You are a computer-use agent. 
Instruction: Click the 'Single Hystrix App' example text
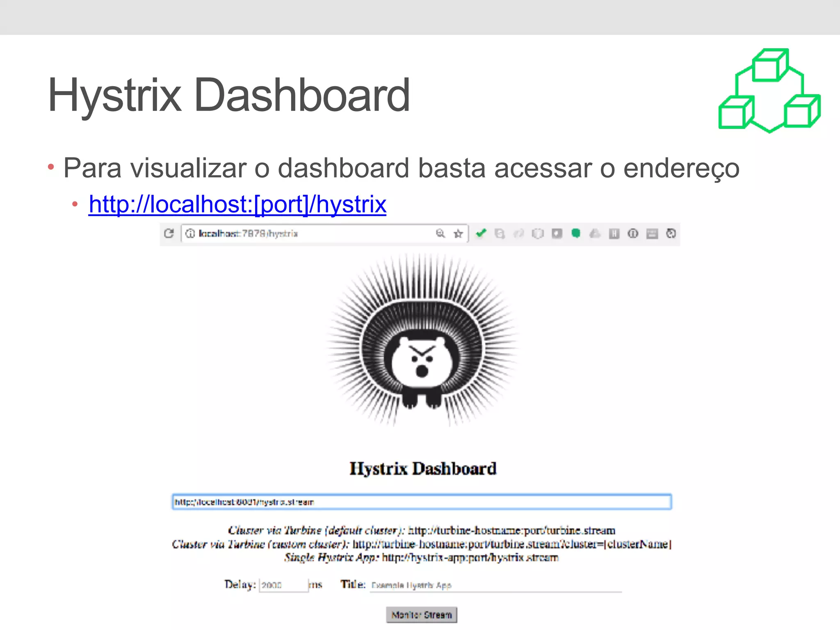point(422,557)
